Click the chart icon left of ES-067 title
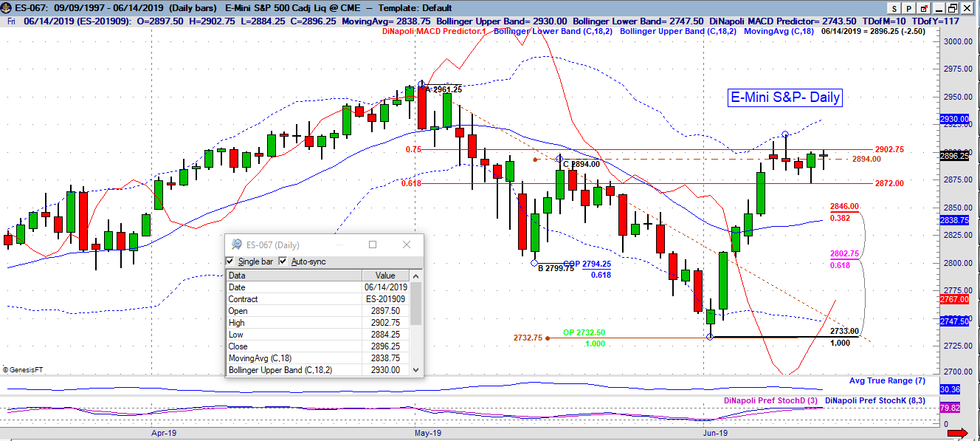 tap(7, 7)
